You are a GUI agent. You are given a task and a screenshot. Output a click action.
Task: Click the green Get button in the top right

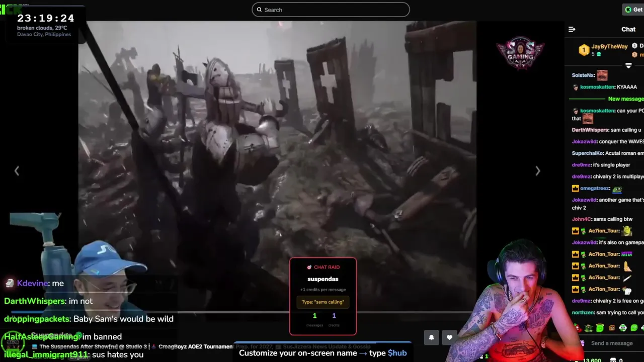point(633,10)
